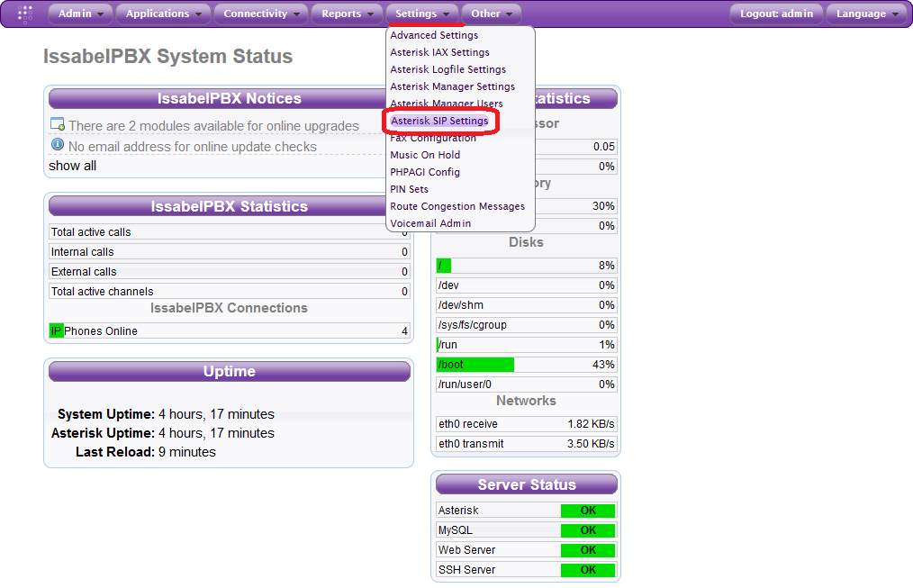Click the IssabelPBX Statistics panel header
Image resolution: width=913 pixels, height=588 pixels.
coord(230,207)
